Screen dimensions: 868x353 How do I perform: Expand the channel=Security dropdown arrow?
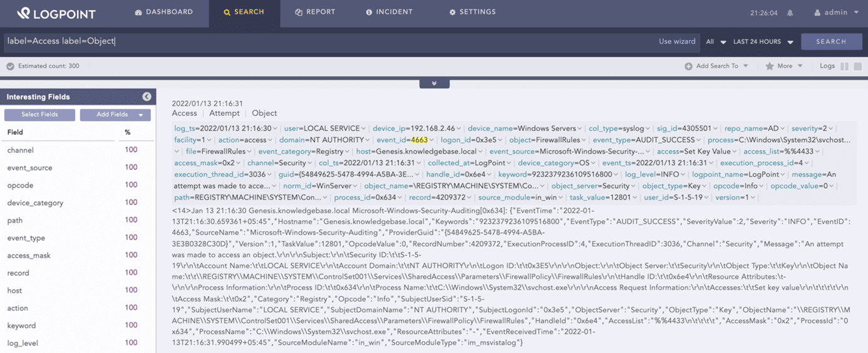point(311,163)
